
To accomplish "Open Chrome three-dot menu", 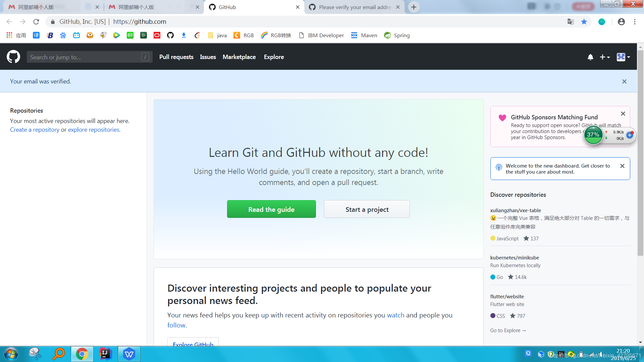I will (x=635, y=22).
